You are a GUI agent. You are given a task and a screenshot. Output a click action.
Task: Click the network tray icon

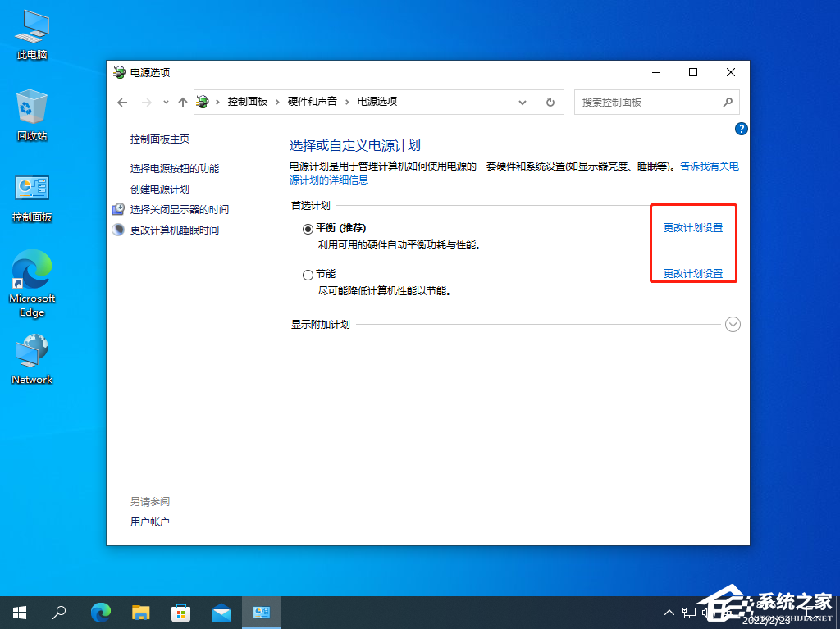[689, 613]
